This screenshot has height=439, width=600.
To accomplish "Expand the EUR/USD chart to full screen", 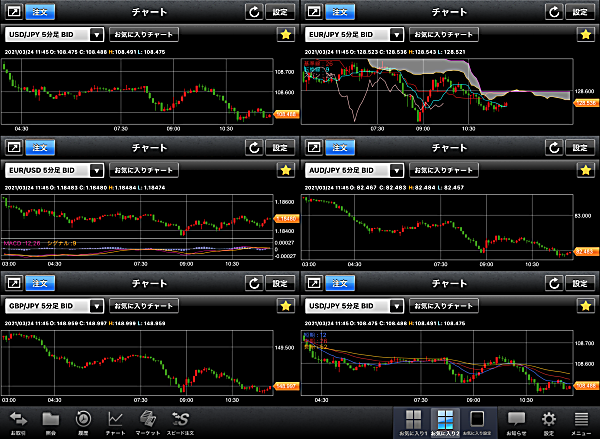I will [x=14, y=147].
